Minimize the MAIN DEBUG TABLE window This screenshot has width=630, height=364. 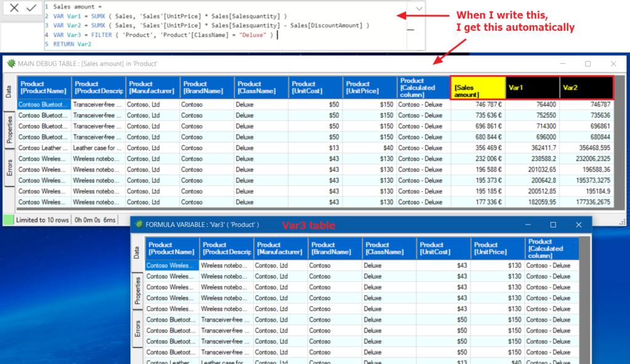(x=562, y=63)
